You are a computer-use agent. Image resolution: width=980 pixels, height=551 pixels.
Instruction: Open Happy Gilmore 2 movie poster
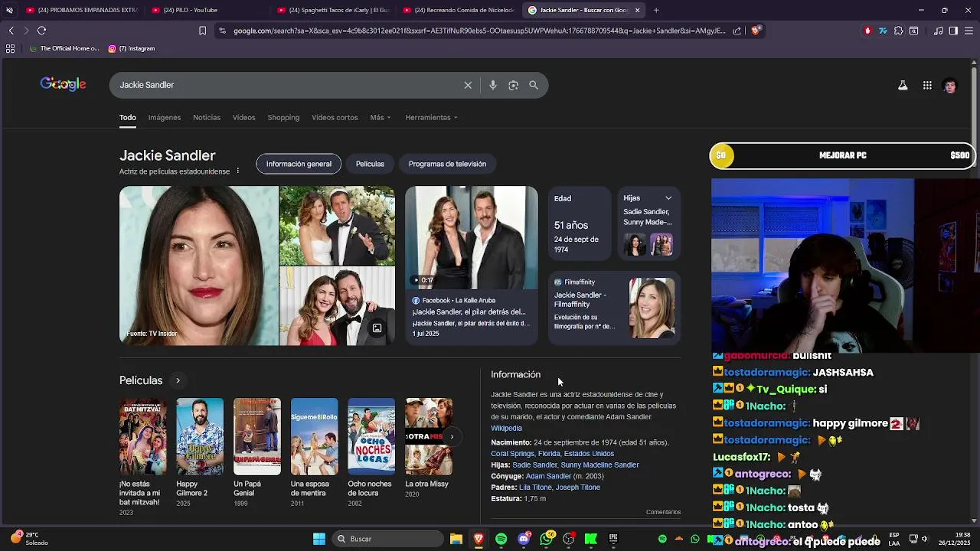coord(200,436)
